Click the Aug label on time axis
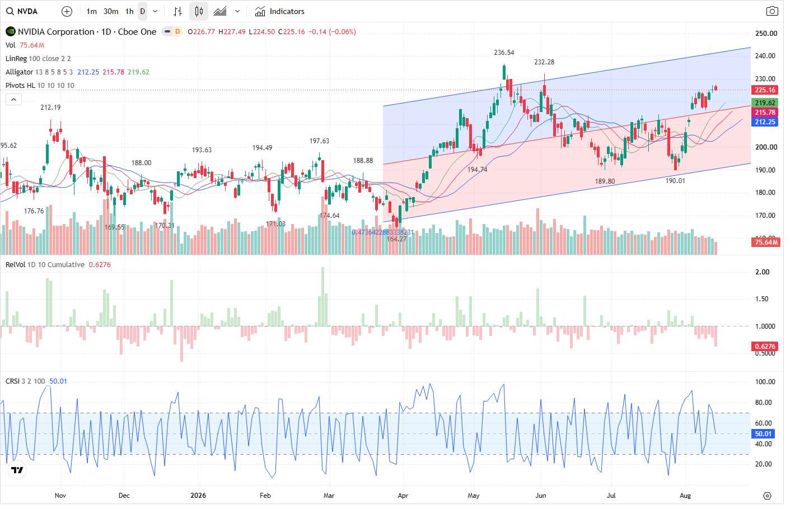Screen dimensions: 795x532 tap(685, 495)
